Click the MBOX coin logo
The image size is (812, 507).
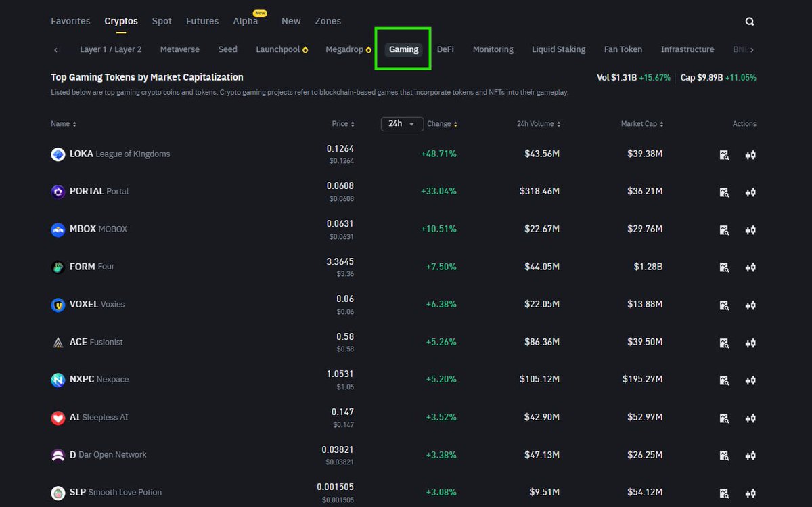point(58,229)
